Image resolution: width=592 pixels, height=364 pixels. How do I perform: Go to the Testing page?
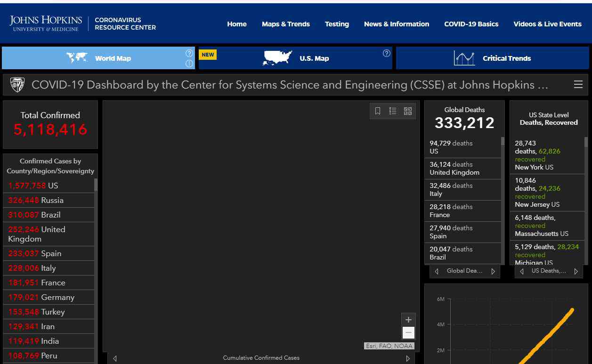pyautogui.click(x=337, y=24)
